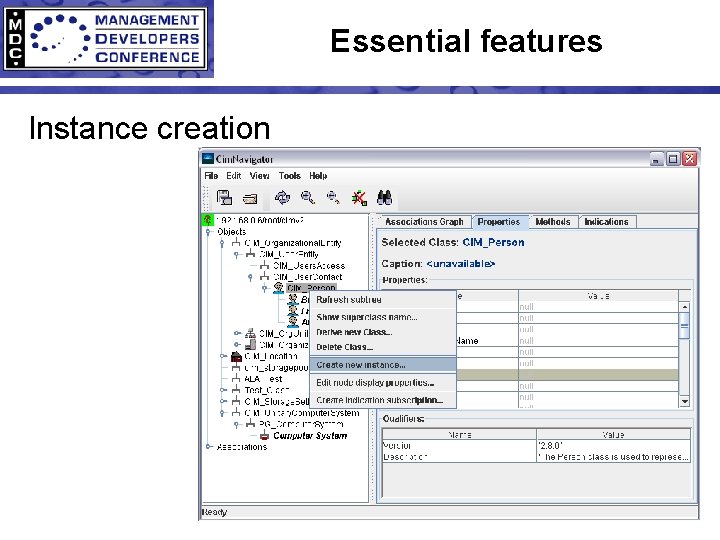Select the '2.8.0' qualifier value cell
This screenshot has height=540, width=720.
tap(613, 445)
